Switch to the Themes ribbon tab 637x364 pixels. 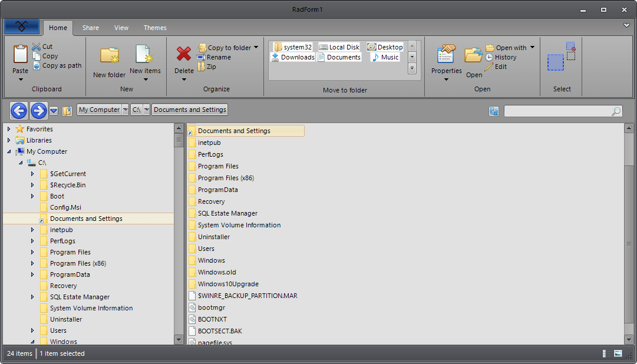(x=155, y=28)
